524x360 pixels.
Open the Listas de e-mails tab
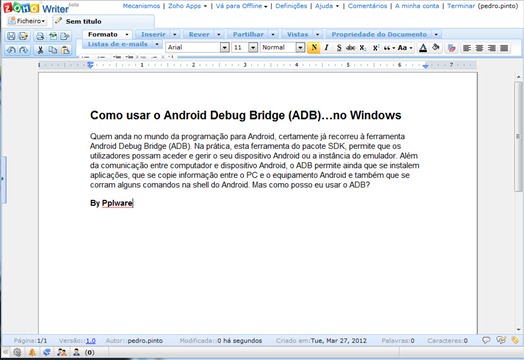[118, 44]
